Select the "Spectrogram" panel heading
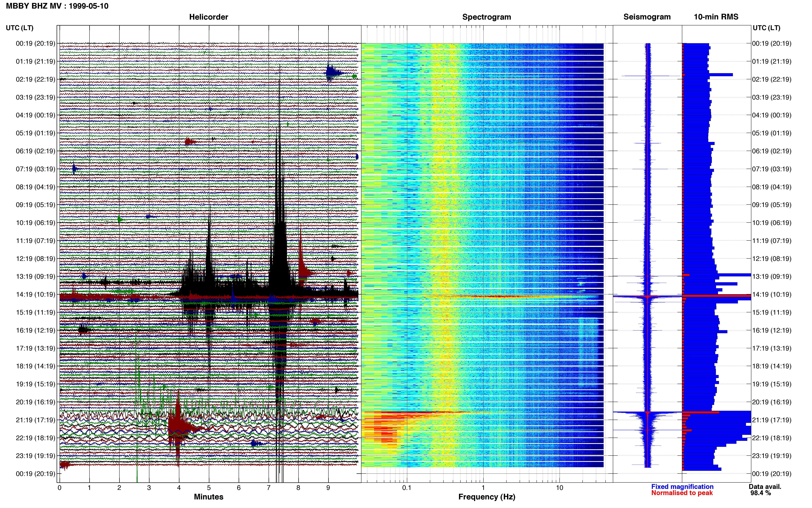 click(x=487, y=17)
